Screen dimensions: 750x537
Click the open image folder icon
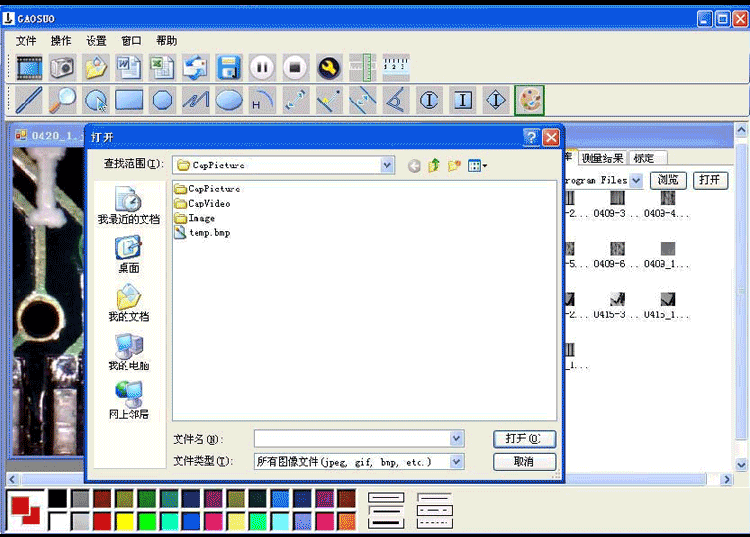coord(96,67)
